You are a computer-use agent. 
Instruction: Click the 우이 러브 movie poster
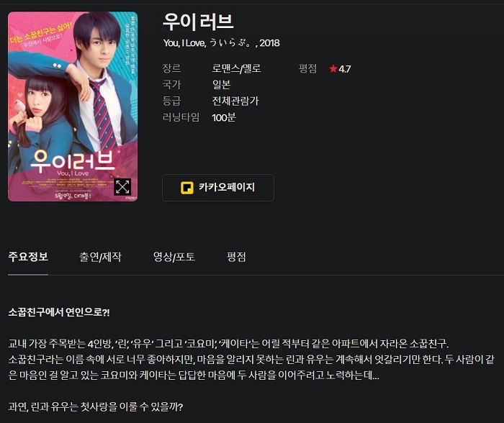[73, 106]
